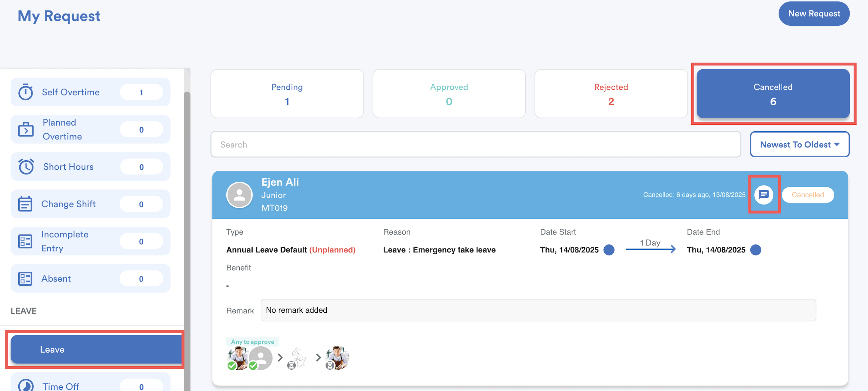This screenshot has height=391, width=868.
Task: Select the Pending status tab
Action: (287, 94)
